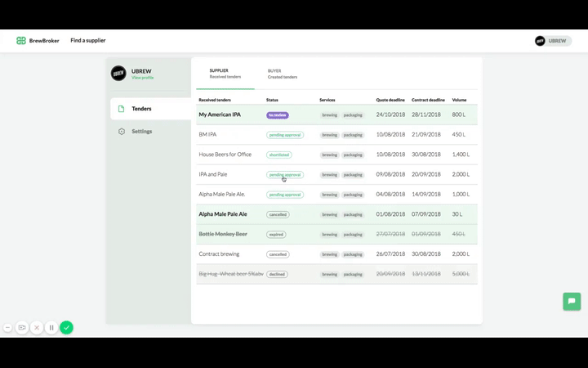Click the brewing tag on BM IPA row
The height and width of the screenshot is (368, 588).
tap(329, 135)
